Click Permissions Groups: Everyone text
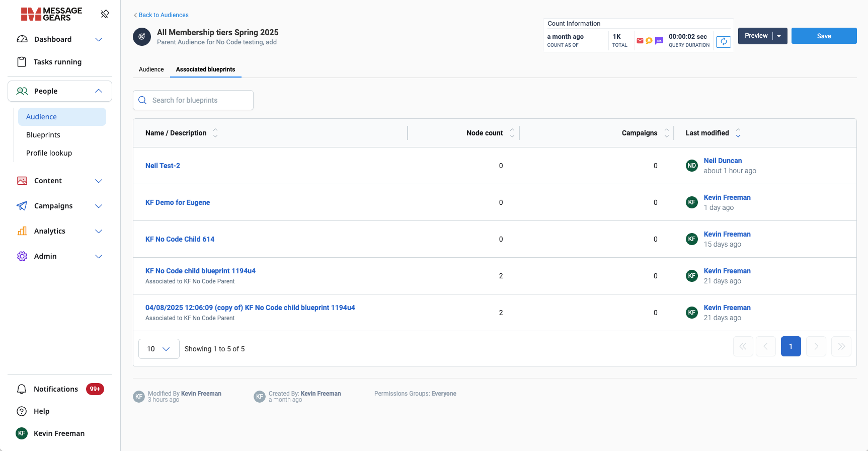This screenshot has height=451, width=868. click(415, 394)
